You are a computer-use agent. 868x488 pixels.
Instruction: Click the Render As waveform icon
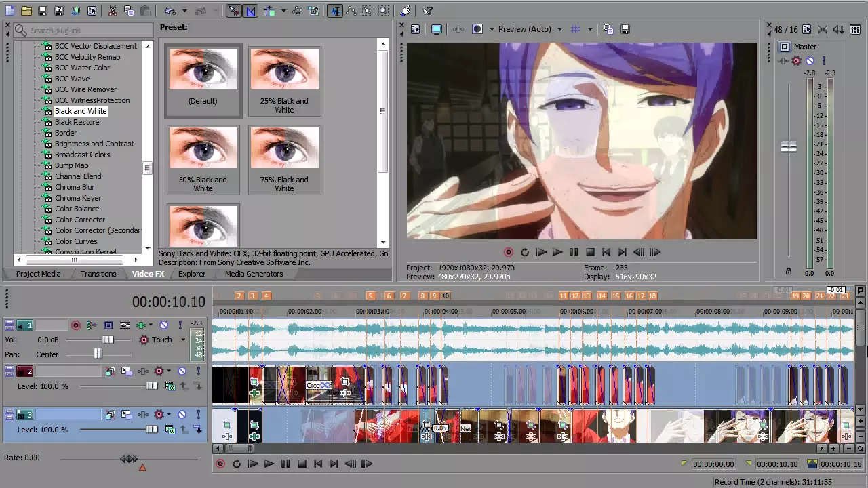point(75,11)
